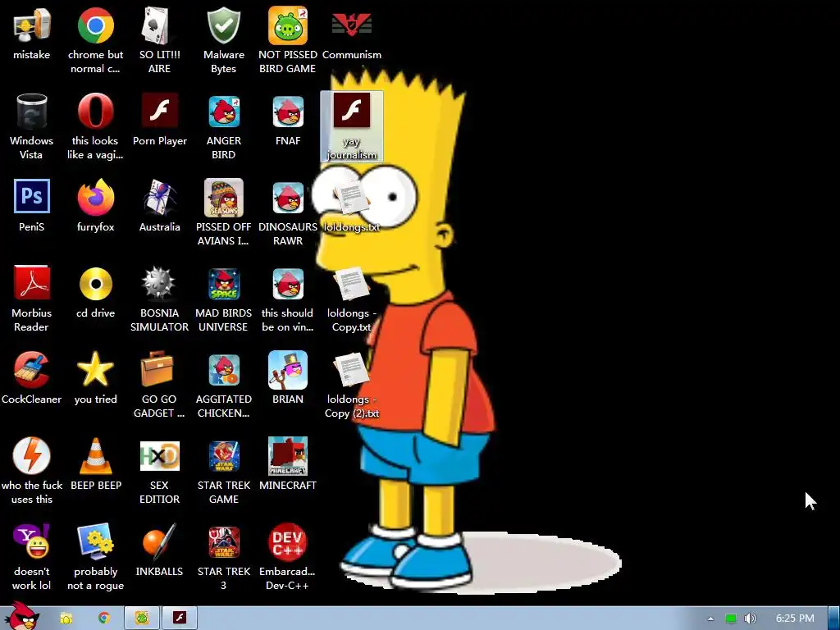
Task: Click the INKBALLS desktop icon
Action: (x=159, y=541)
